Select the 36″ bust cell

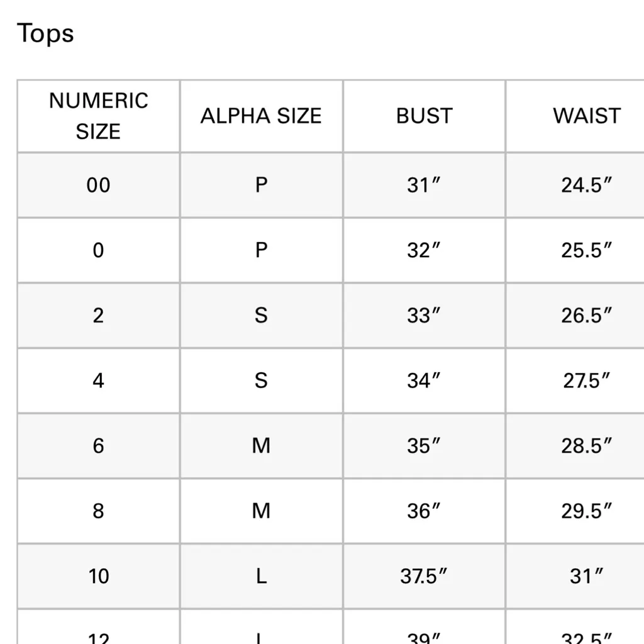coord(424,511)
